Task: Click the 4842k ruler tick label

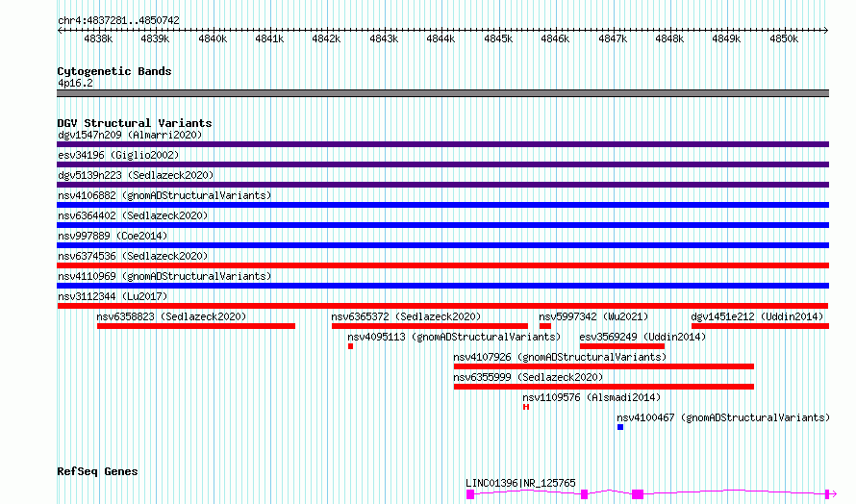Action: 326,38
